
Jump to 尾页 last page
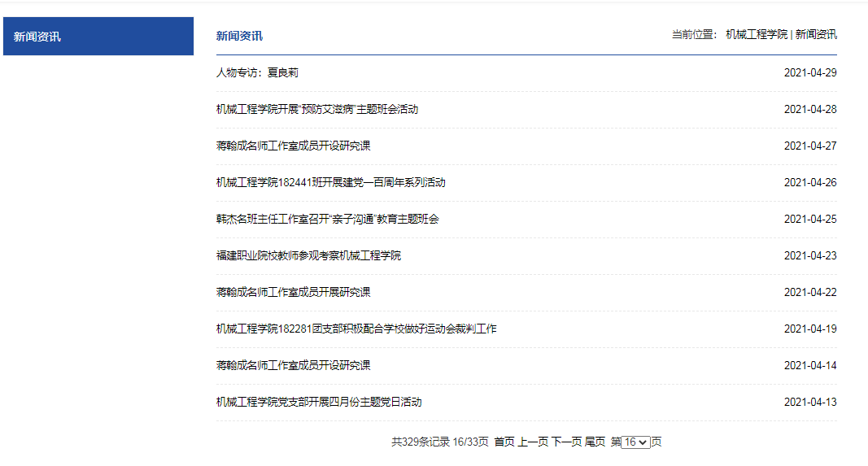(595, 442)
